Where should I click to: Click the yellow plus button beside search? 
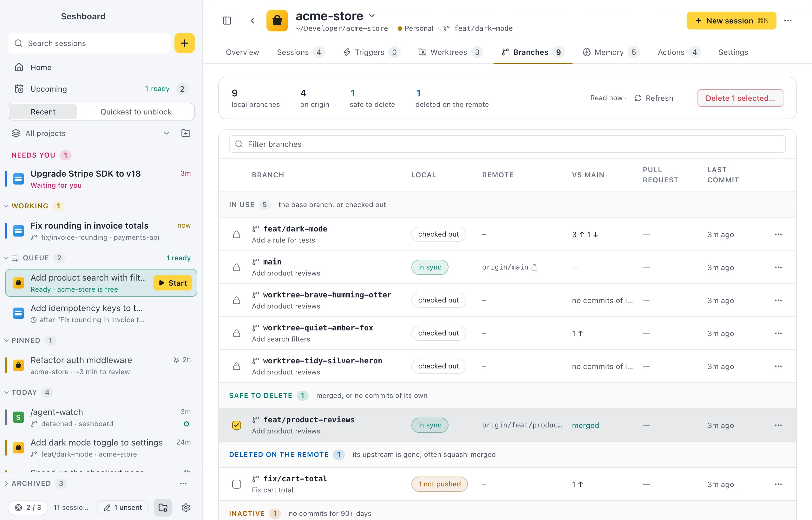pyautogui.click(x=184, y=43)
